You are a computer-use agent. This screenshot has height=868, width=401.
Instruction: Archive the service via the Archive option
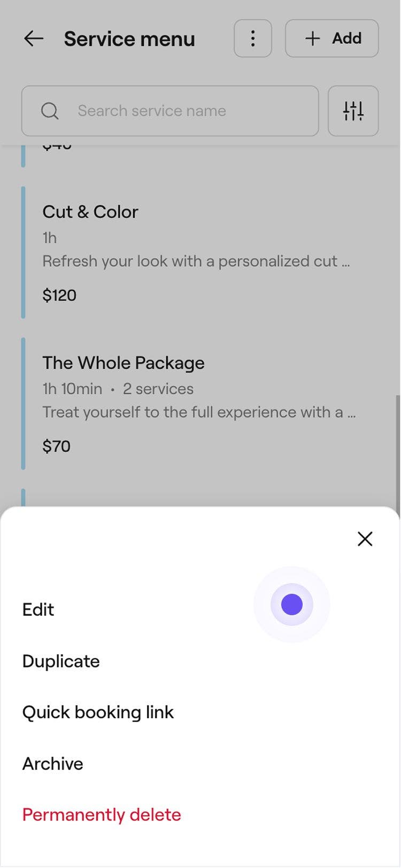coord(53,764)
